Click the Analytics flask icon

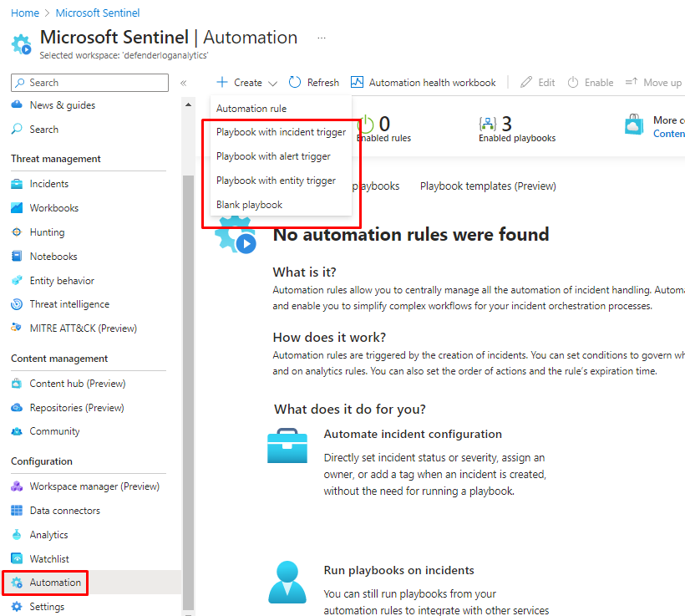click(17, 535)
